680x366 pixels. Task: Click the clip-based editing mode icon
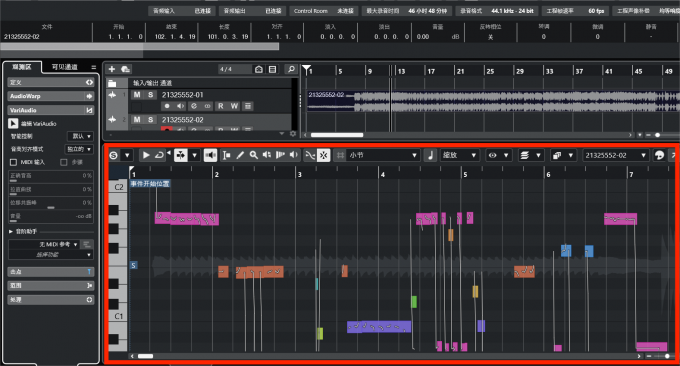(557, 155)
